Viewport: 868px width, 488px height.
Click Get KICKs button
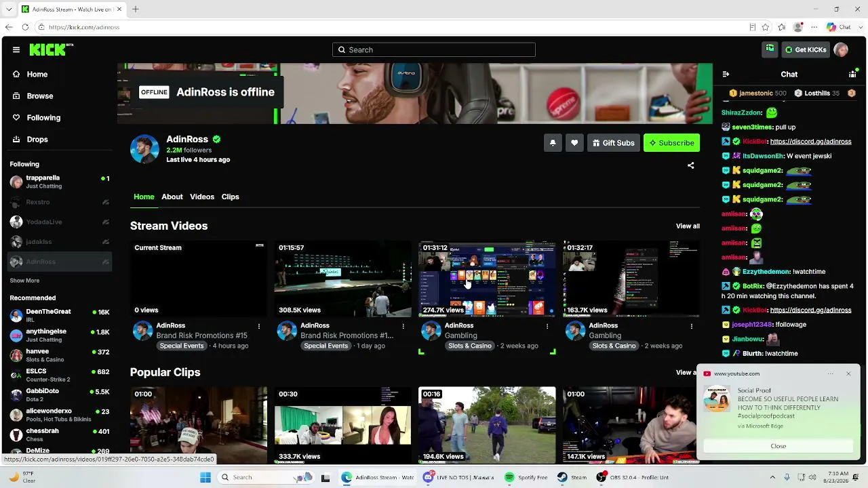(x=806, y=49)
